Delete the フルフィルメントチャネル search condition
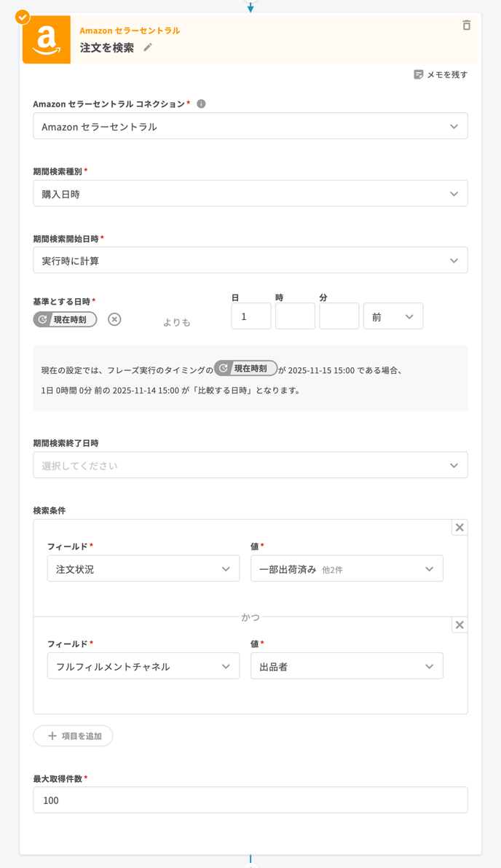The image size is (501, 868). (x=459, y=625)
